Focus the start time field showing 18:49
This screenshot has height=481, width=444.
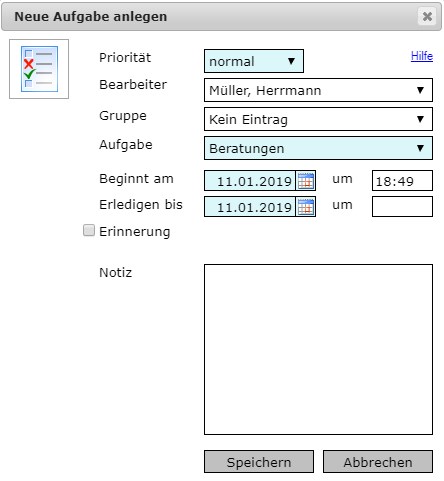pos(402,181)
